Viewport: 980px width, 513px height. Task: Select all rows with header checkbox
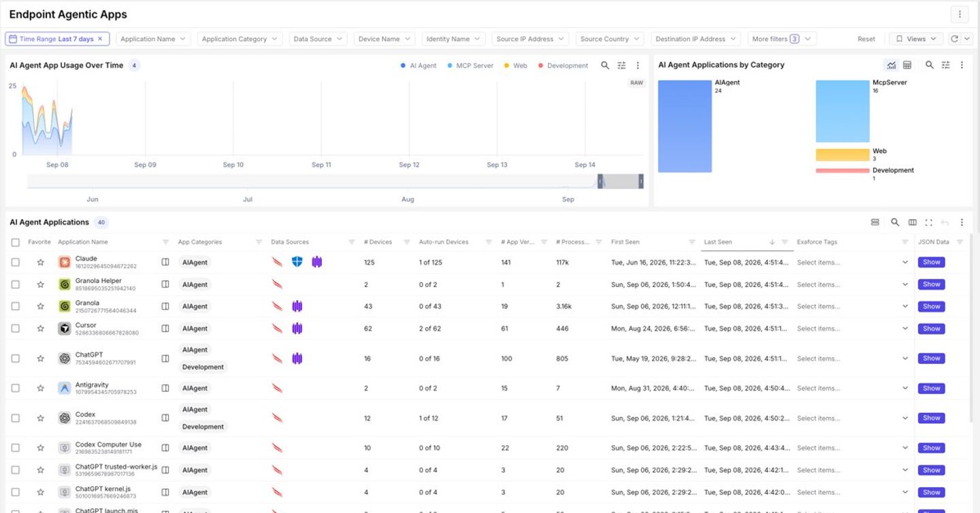[x=16, y=242]
